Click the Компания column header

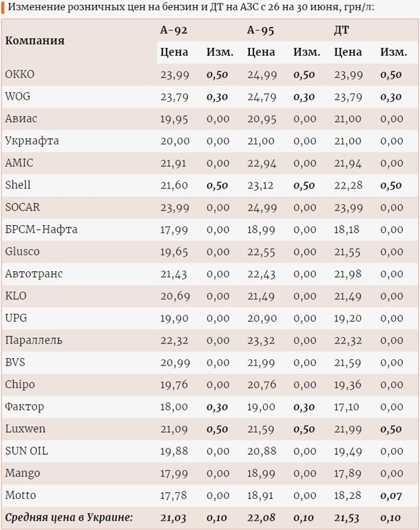(34, 41)
